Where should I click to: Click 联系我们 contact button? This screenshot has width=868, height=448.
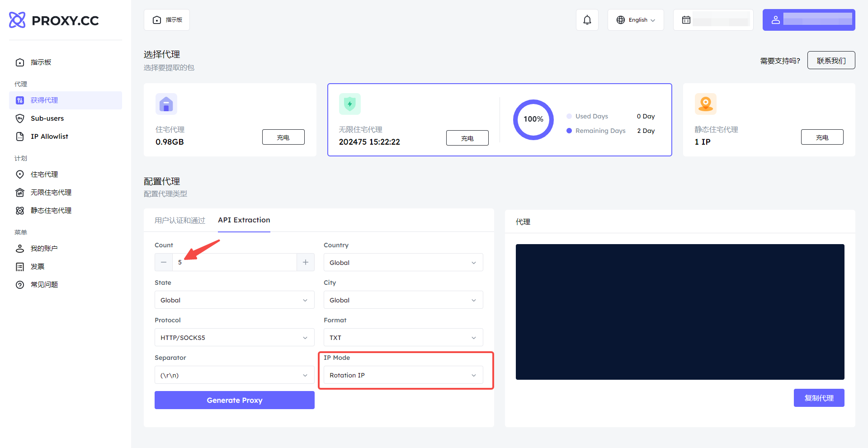[831, 60]
